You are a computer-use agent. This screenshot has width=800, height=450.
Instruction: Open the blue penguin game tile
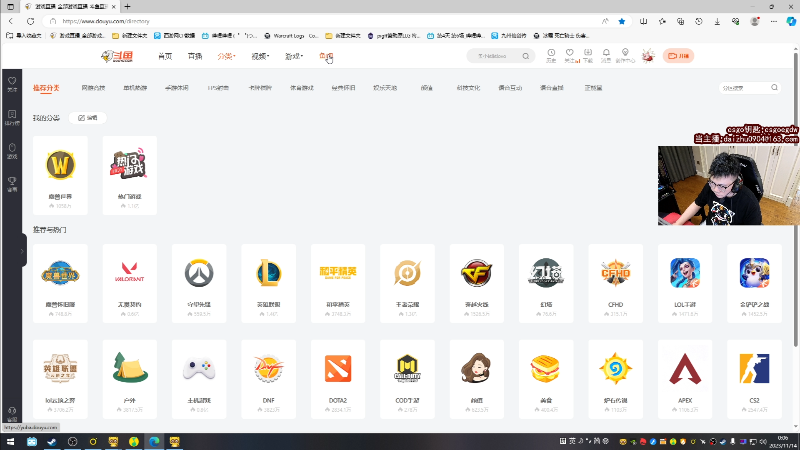tap(754, 283)
